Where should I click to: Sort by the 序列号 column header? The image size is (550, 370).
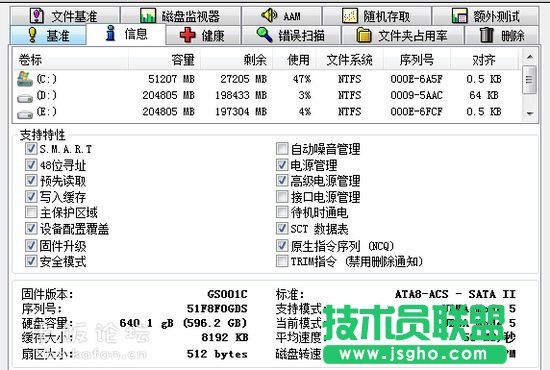click(417, 60)
